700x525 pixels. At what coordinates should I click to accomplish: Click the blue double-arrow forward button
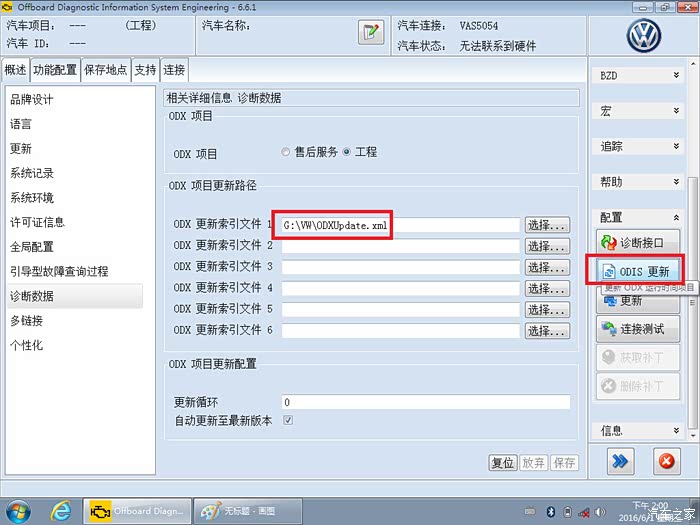pyautogui.click(x=621, y=461)
